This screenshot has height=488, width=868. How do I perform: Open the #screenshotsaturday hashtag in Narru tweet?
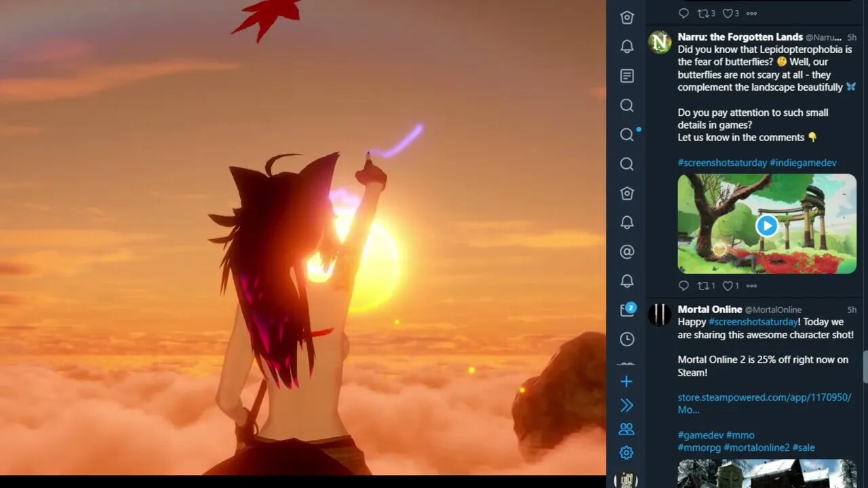(x=722, y=163)
